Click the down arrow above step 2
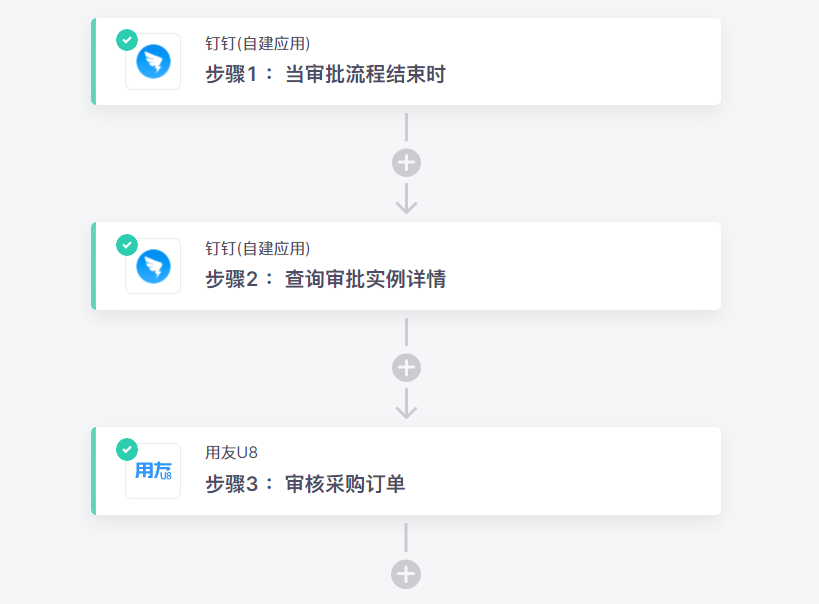Image resolution: width=819 pixels, height=604 pixels. [406, 198]
